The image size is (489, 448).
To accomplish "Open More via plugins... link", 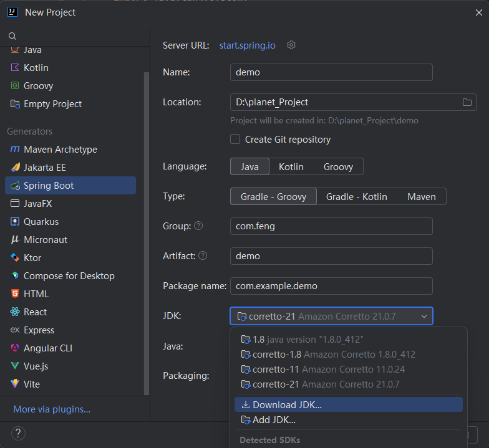I will coord(52,409).
